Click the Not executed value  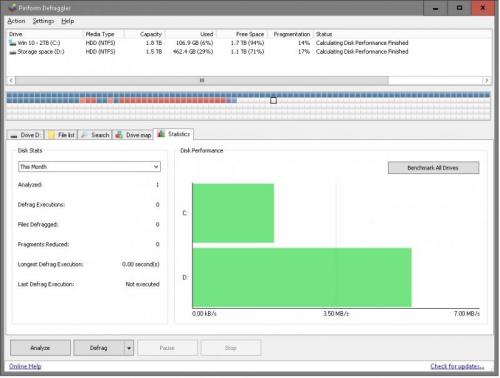pyautogui.click(x=142, y=284)
